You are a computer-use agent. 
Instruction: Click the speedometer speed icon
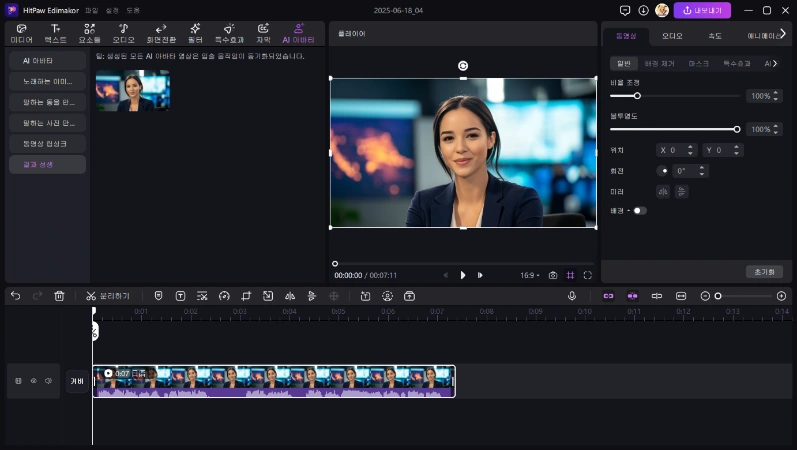(224, 296)
